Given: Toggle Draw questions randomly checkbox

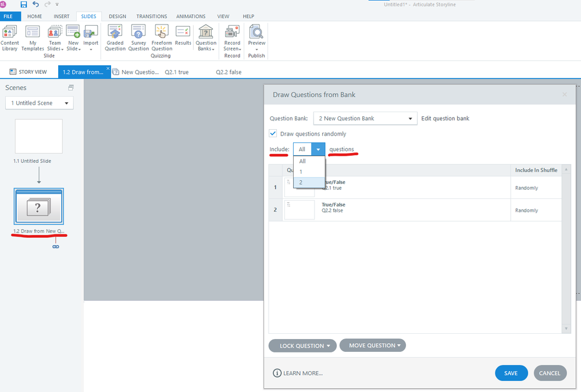Looking at the screenshot, I should point(273,134).
